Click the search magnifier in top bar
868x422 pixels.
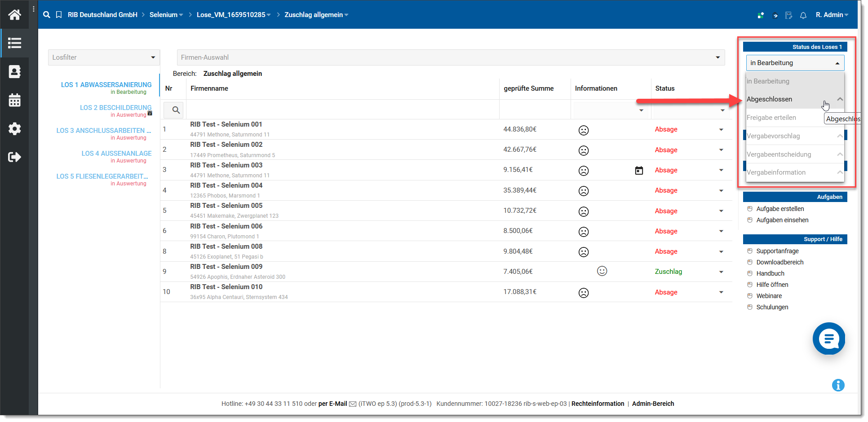coord(47,15)
